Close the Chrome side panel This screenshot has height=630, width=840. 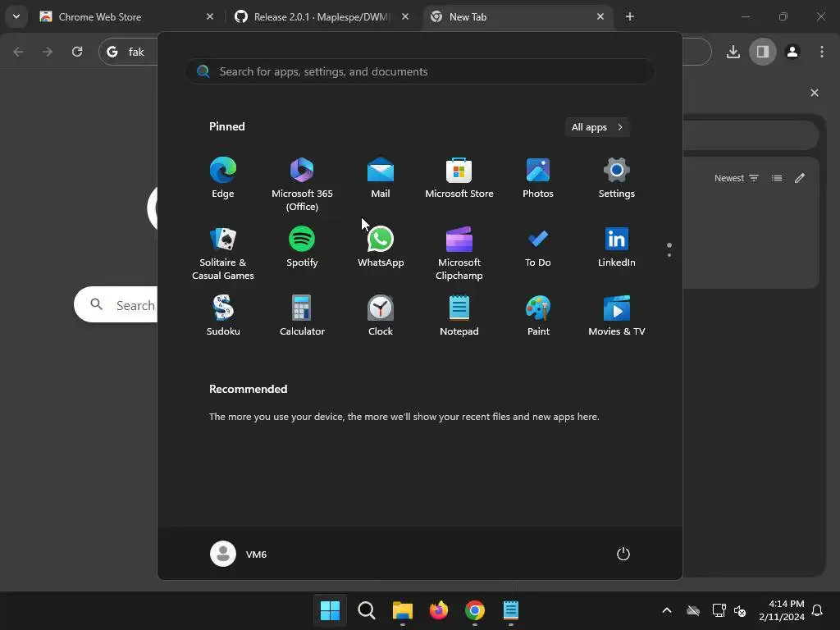(x=815, y=93)
